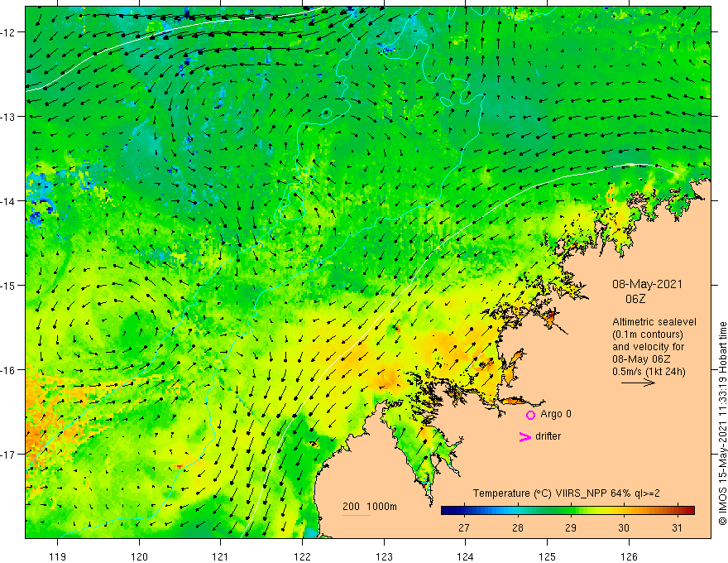Click the 28 value on the temperature scale

[517, 527]
